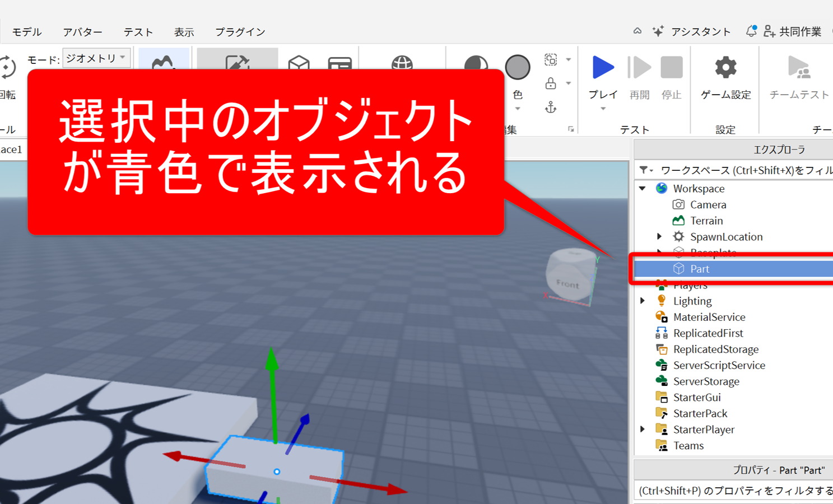Click the anchor icon
This screenshot has width=833, height=504.
coord(551,108)
